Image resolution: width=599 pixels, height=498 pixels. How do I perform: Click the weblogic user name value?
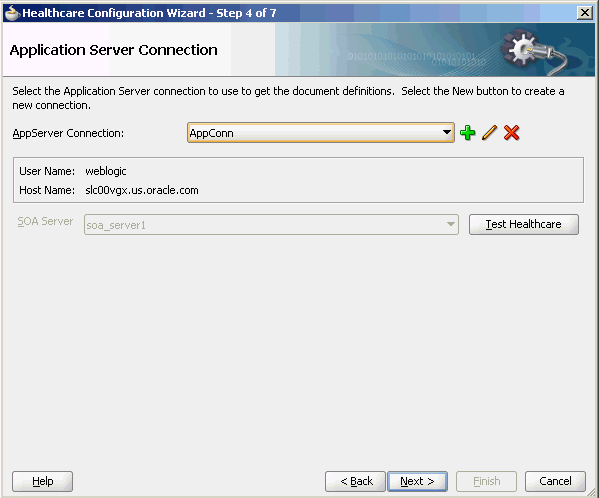105,171
